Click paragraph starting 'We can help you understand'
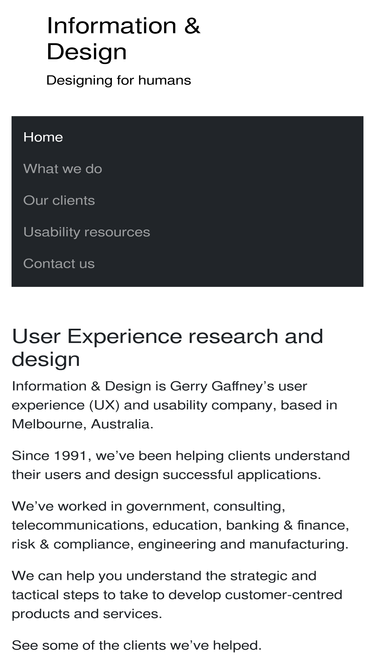 pyautogui.click(x=177, y=594)
